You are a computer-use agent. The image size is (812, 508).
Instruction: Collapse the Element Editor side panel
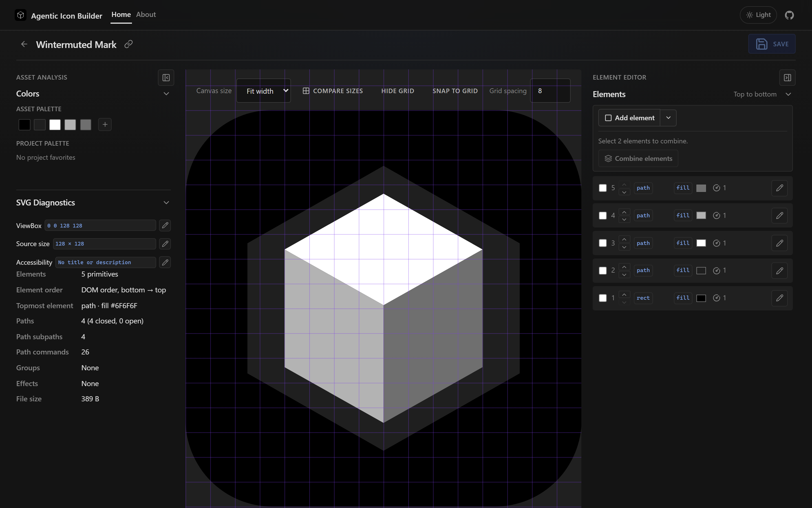point(787,78)
